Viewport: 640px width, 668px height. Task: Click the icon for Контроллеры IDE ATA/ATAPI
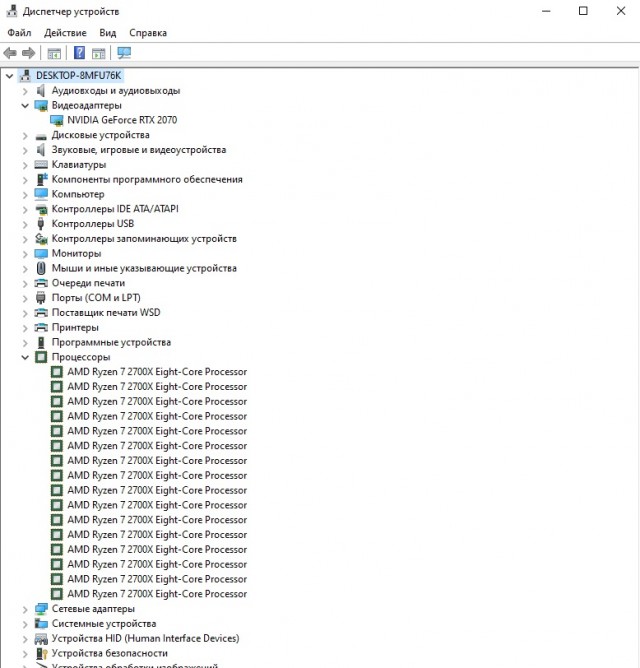click(x=41, y=209)
